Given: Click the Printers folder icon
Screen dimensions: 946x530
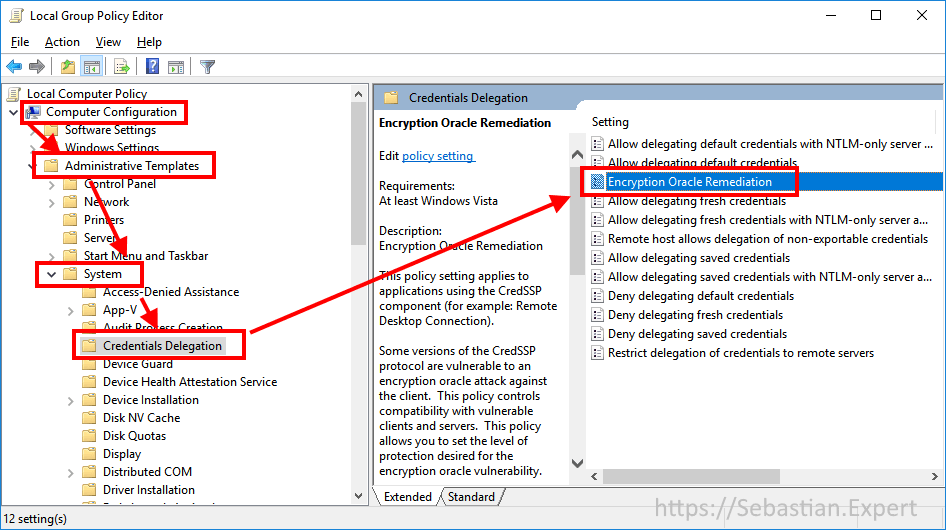Looking at the screenshot, I should (x=71, y=219).
